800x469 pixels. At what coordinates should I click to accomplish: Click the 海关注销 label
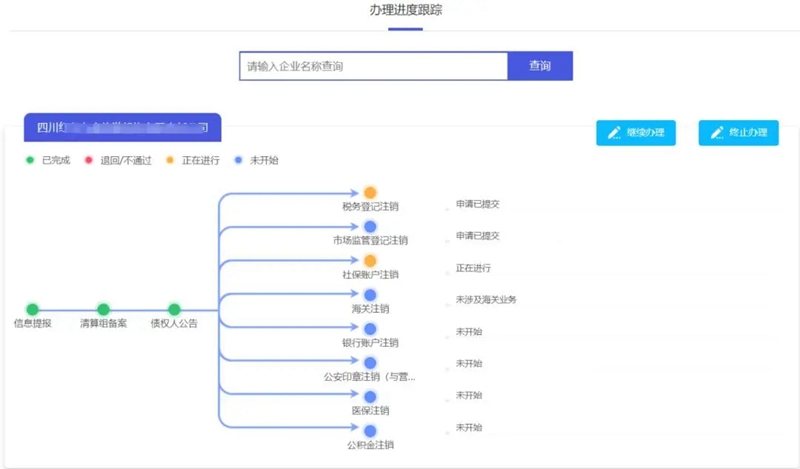coord(370,309)
